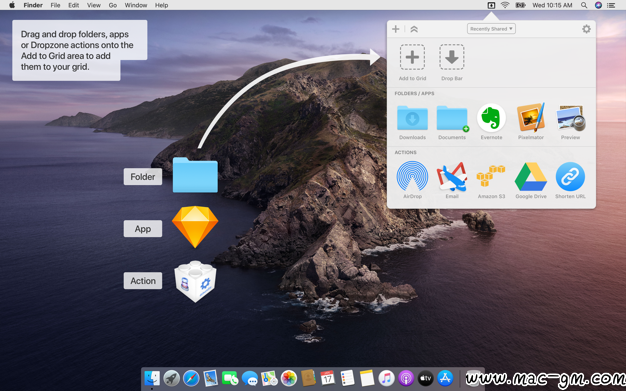Open the Window menu
Viewport: 626px width, 391px height.
pos(136,5)
